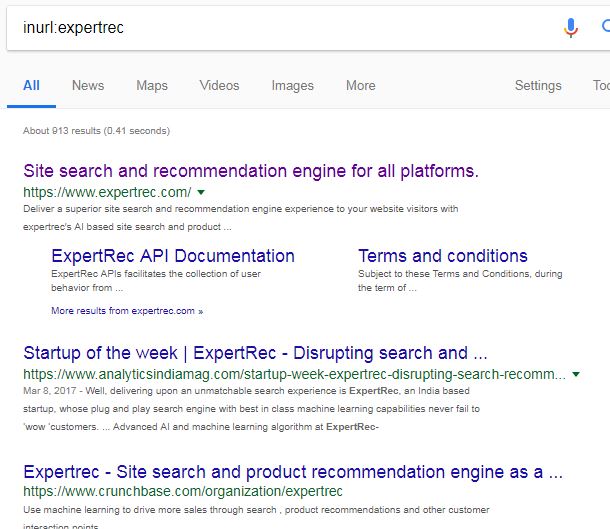The image size is (610, 529).
Task: Open "Site search and recommendation engine" result
Action: [250, 170]
